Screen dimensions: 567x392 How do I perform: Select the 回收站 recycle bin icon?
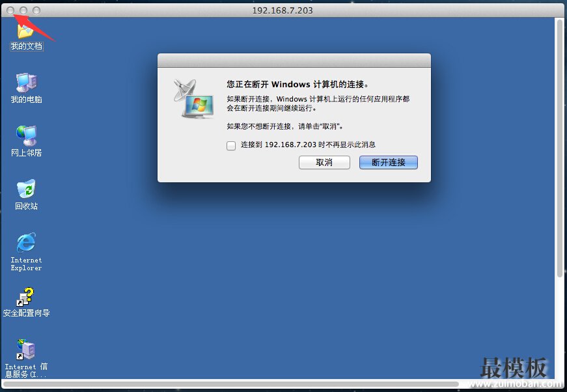point(26,195)
